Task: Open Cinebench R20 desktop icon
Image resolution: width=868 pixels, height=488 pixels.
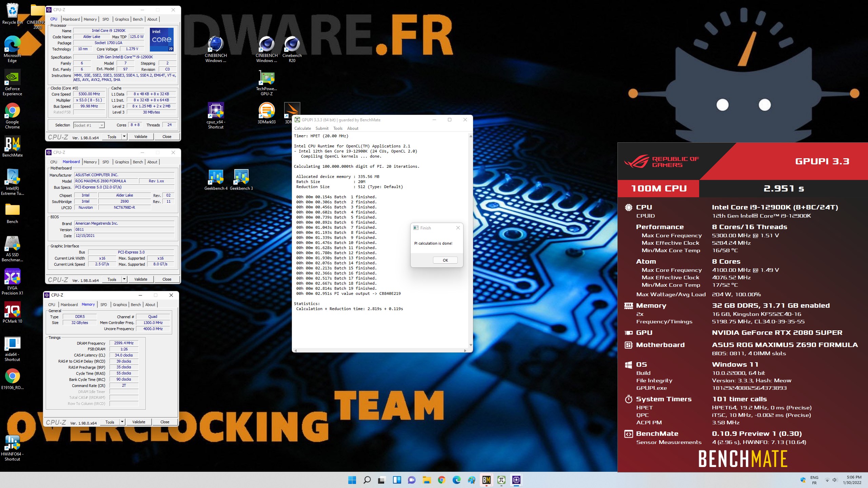Action: pos(292,49)
